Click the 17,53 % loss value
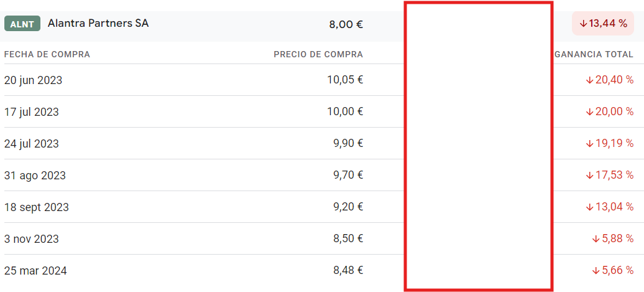644x292 pixels. click(614, 175)
